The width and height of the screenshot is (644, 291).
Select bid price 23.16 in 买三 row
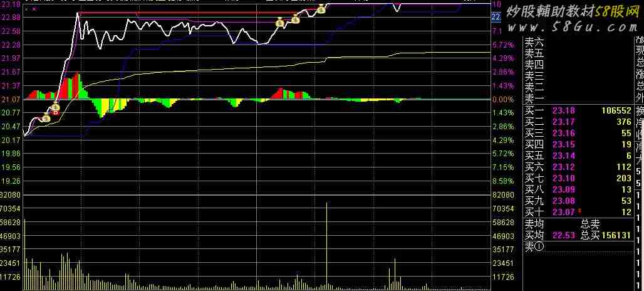(564, 133)
